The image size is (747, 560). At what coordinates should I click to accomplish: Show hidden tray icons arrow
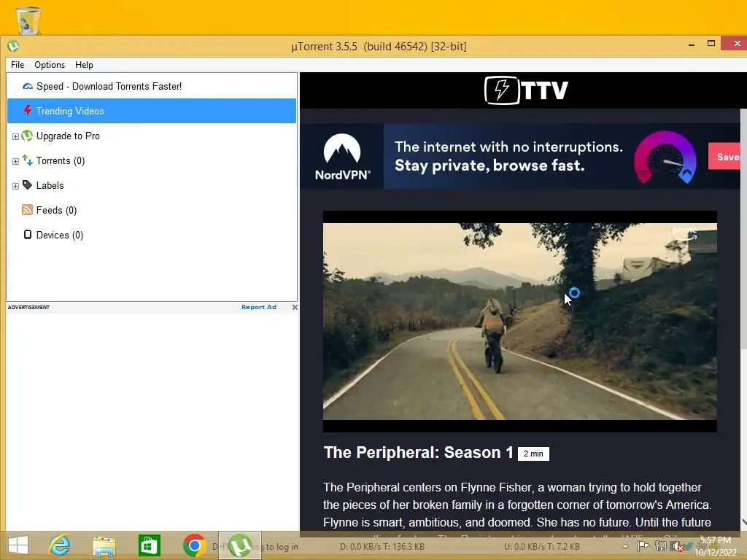(x=625, y=546)
